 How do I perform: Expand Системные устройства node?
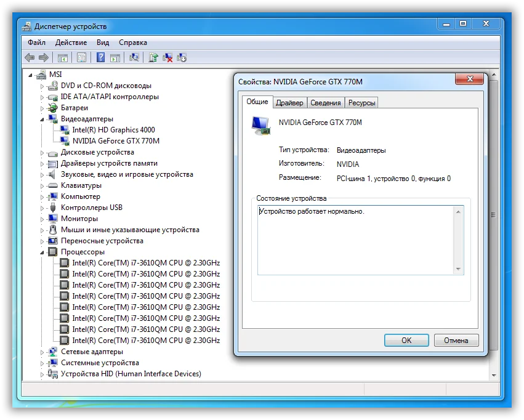point(42,363)
